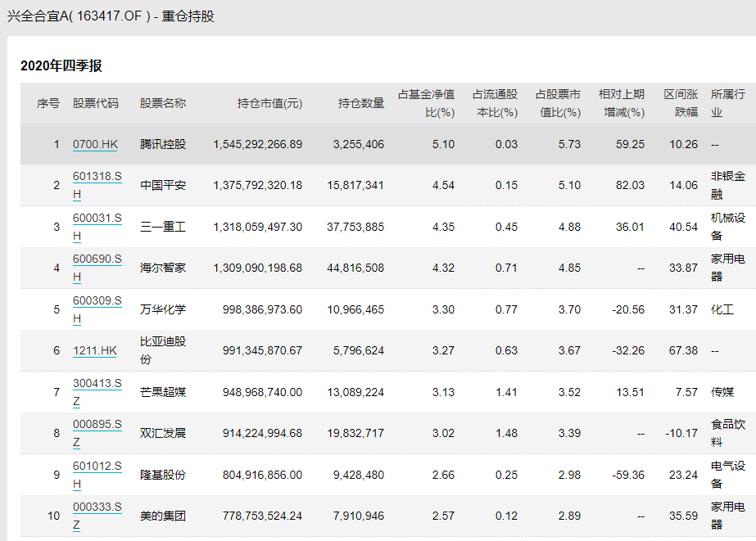This screenshot has width=756, height=541.
Task: Click the 600031.SH stock code link
Action: point(97,218)
